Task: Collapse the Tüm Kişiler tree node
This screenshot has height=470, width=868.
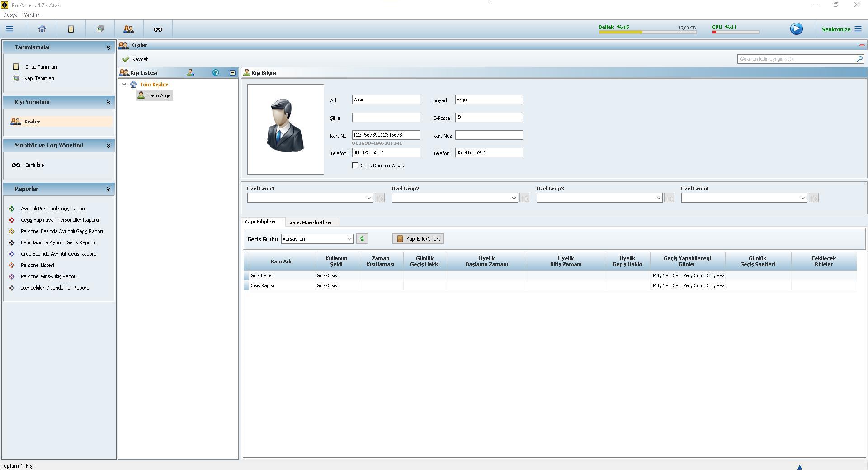Action: pyautogui.click(x=124, y=85)
